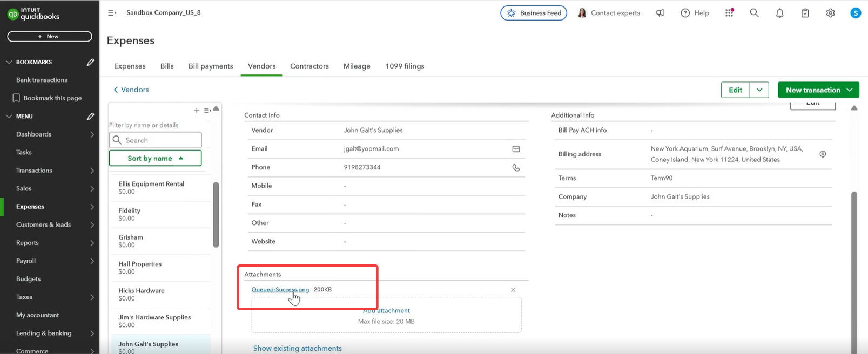Image resolution: width=868 pixels, height=354 pixels.
Task: Select the Vendors tab
Action: [261, 66]
